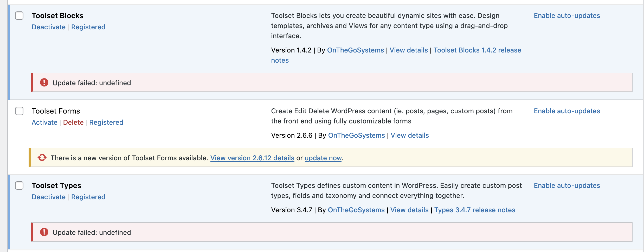Click the Toolset Blocks description paragraph
The height and width of the screenshot is (252, 644).
(x=389, y=26)
